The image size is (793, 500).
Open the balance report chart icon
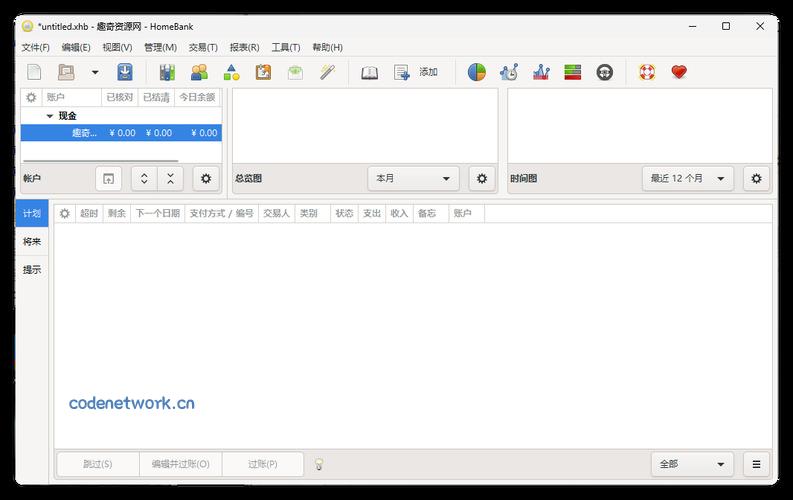tap(541, 72)
